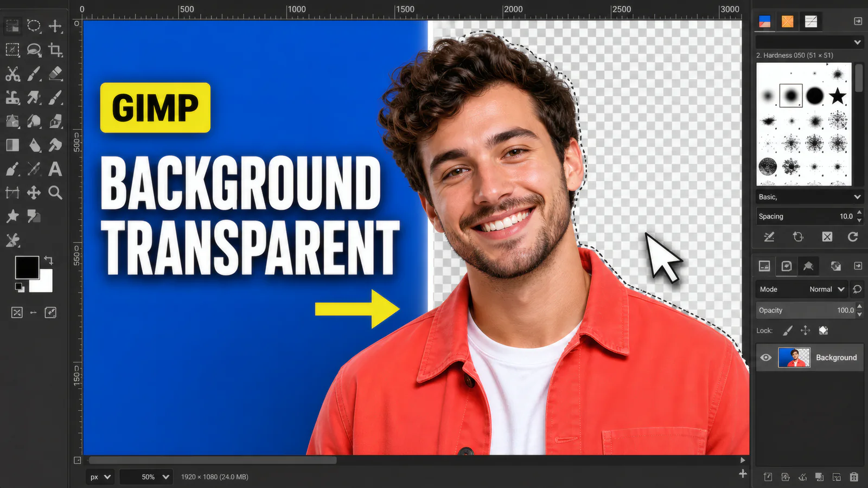
Task: Activate the Text tool
Action: [x=55, y=169]
